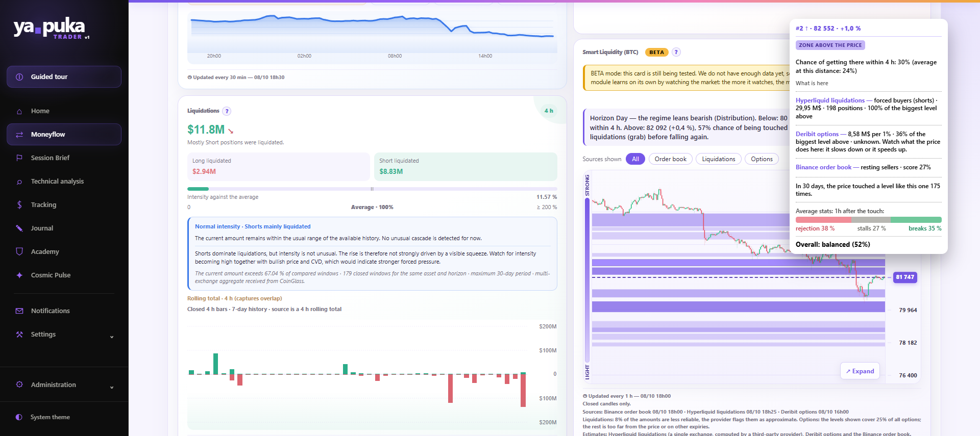The height and width of the screenshot is (436, 980).
Task: Click the System theme half-moon icon
Action: tap(19, 417)
